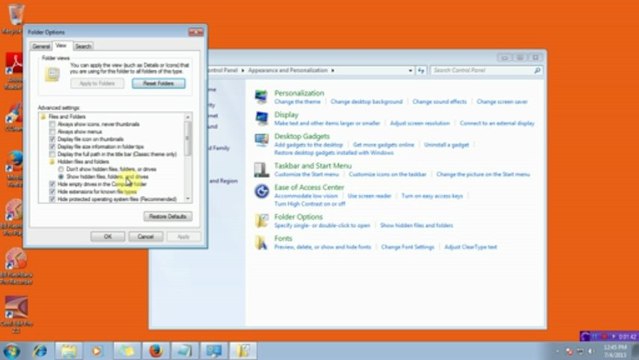Uncheck Hide extensions for known file types
639x360 pixels.
pos(52,192)
